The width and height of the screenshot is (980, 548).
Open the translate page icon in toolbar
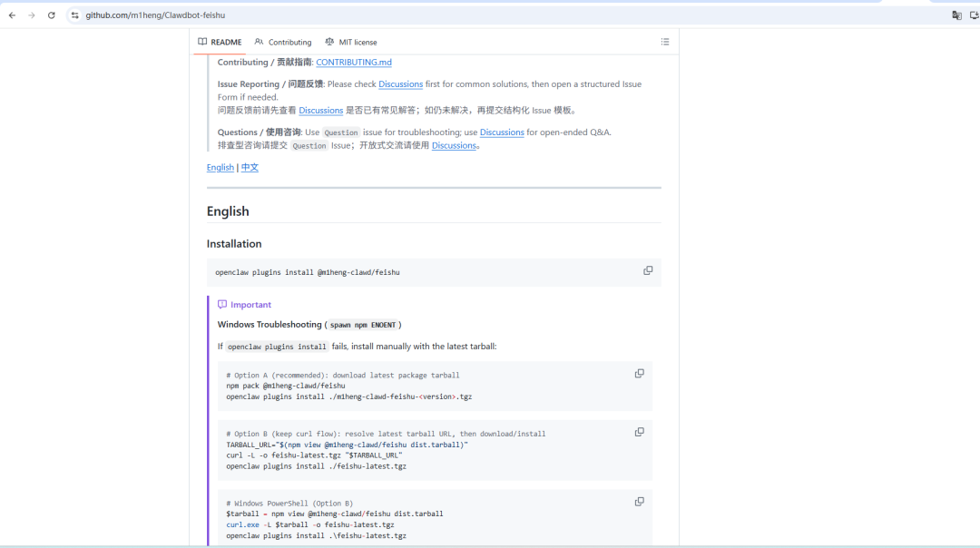click(x=956, y=15)
